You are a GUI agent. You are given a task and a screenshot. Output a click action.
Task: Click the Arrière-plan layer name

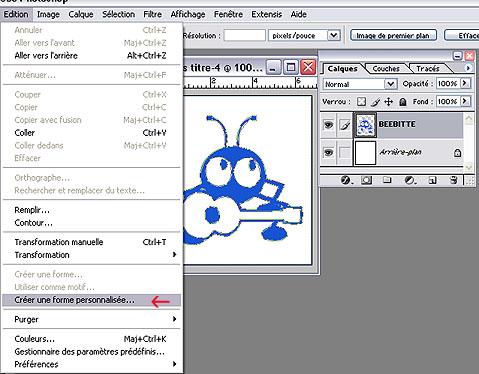[x=400, y=152]
